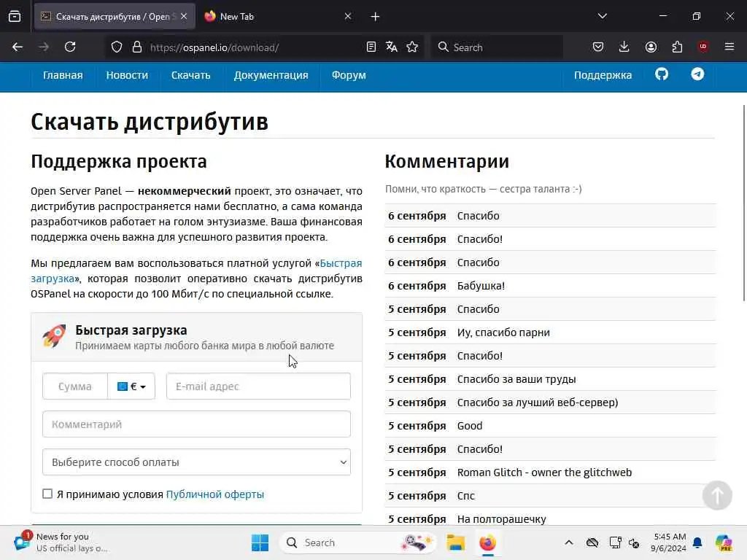
Task: Open File Explorer from the taskbar
Action: pyautogui.click(x=455, y=542)
